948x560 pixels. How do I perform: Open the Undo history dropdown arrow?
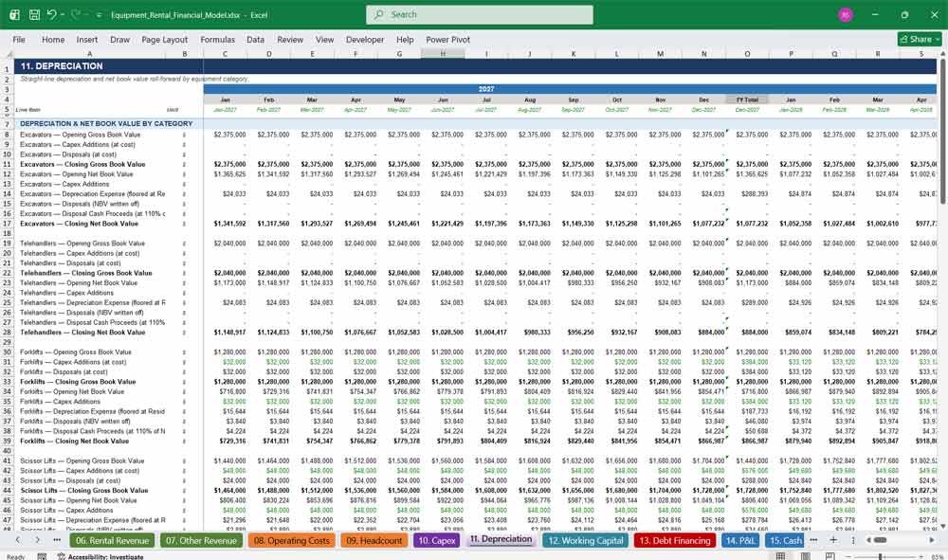pyautogui.click(x=62, y=14)
